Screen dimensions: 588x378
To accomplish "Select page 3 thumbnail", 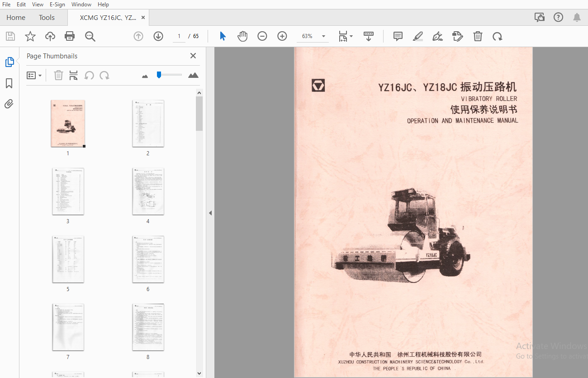I will (68, 191).
